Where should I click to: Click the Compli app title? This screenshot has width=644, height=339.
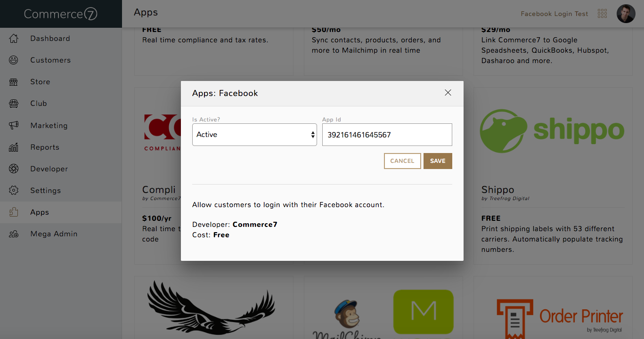(x=159, y=190)
